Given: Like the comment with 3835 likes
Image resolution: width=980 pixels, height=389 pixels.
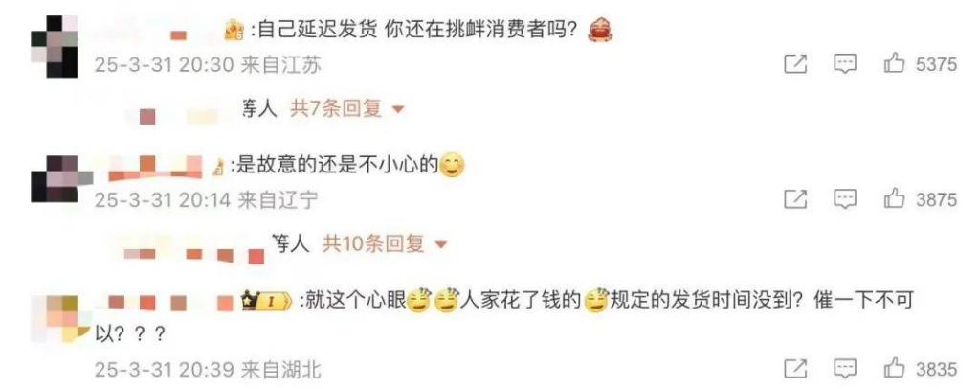Looking at the screenshot, I should tap(895, 368).
